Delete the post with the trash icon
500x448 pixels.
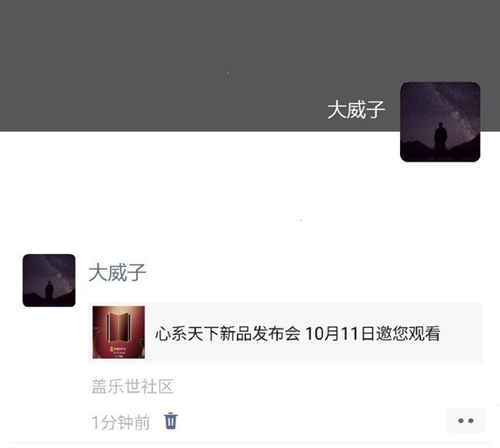pyautogui.click(x=171, y=421)
